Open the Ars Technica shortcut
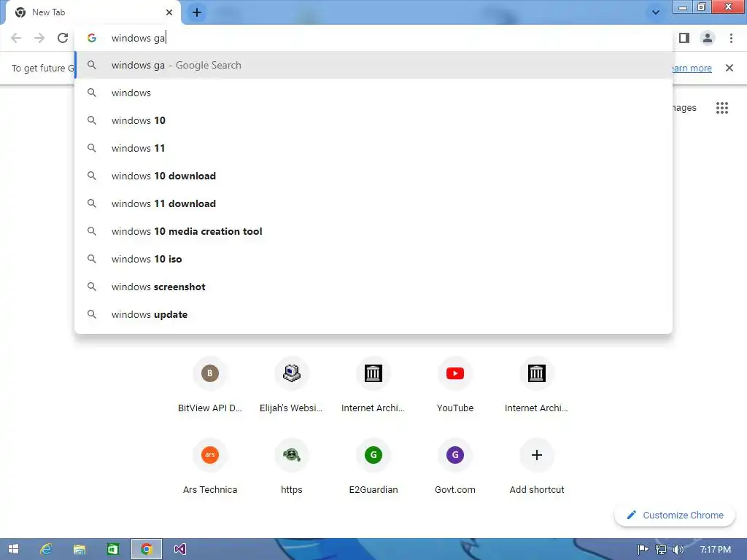 click(x=209, y=466)
